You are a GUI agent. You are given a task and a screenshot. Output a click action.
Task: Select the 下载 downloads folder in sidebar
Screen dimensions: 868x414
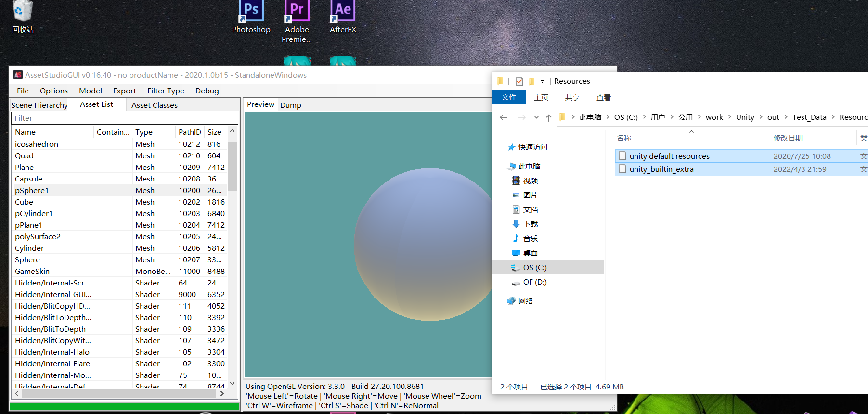click(530, 224)
